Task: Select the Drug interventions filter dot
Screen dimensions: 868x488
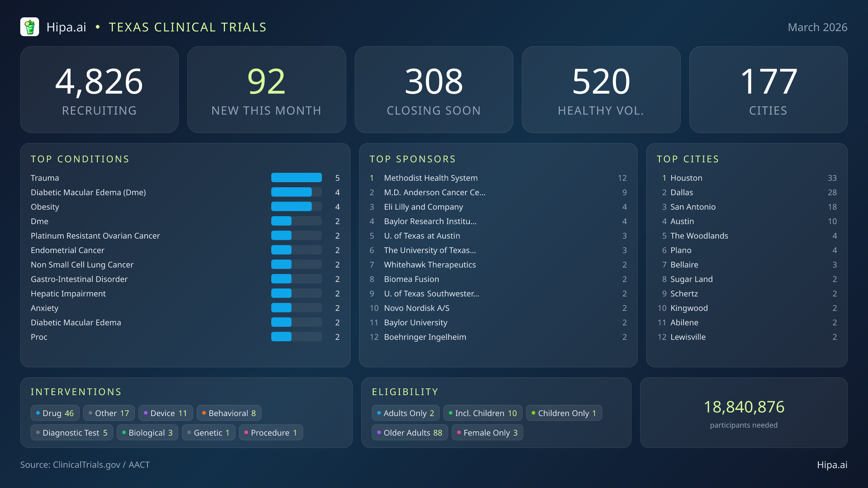Action: 38,412
